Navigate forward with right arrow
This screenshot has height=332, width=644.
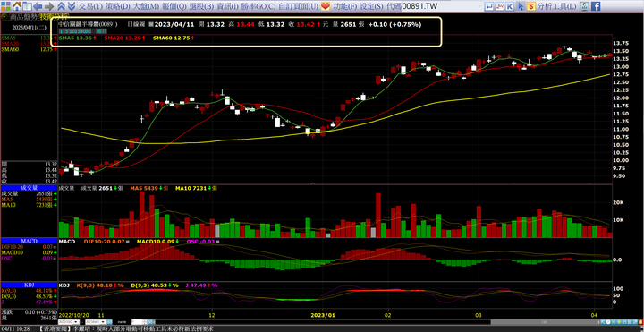click(x=49, y=6)
